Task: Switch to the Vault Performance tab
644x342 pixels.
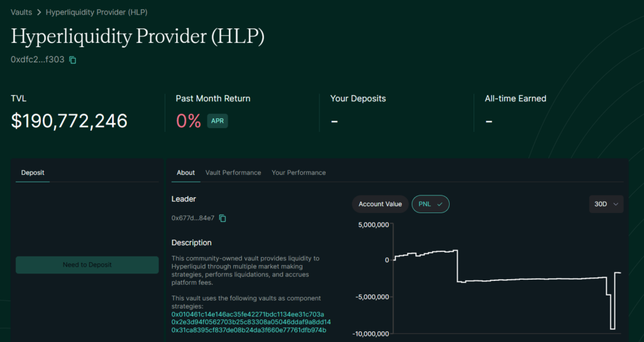Action: [x=233, y=173]
